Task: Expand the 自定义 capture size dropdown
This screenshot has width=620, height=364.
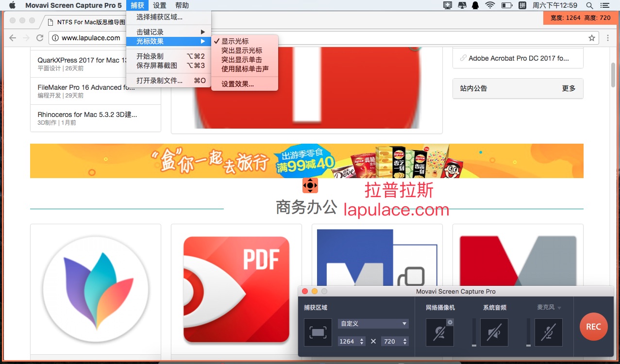Action: [373, 324]
